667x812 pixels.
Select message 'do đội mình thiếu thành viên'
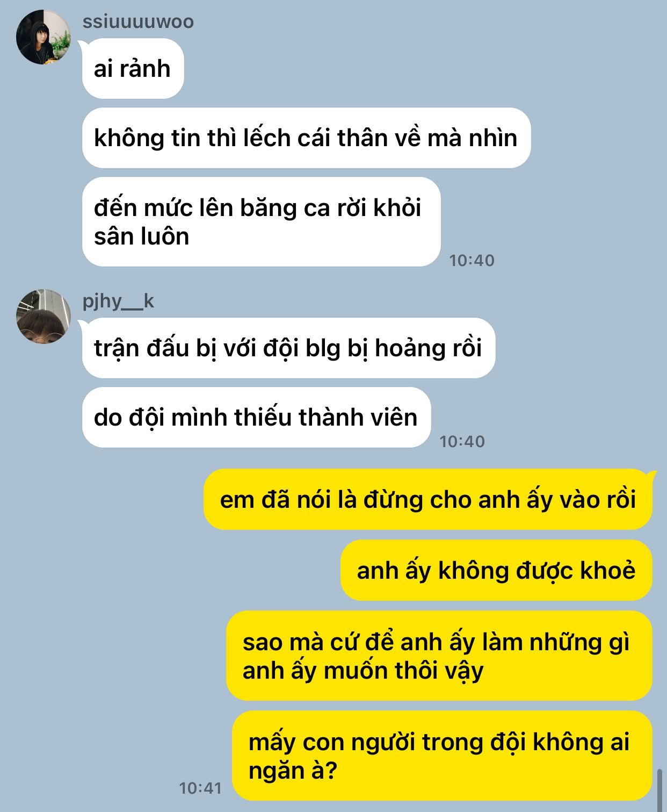(x=256, y=418)
